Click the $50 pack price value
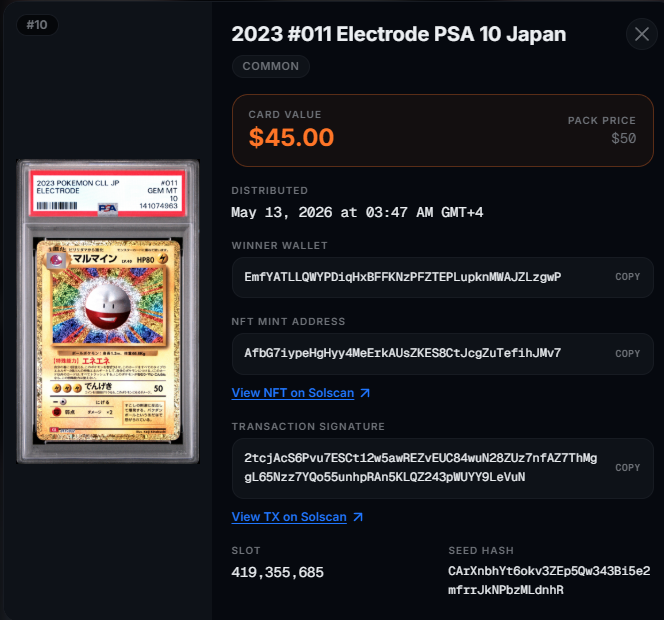Image resolution: width=664 pixels, height=621 pixels. click(x=623, y=138)
